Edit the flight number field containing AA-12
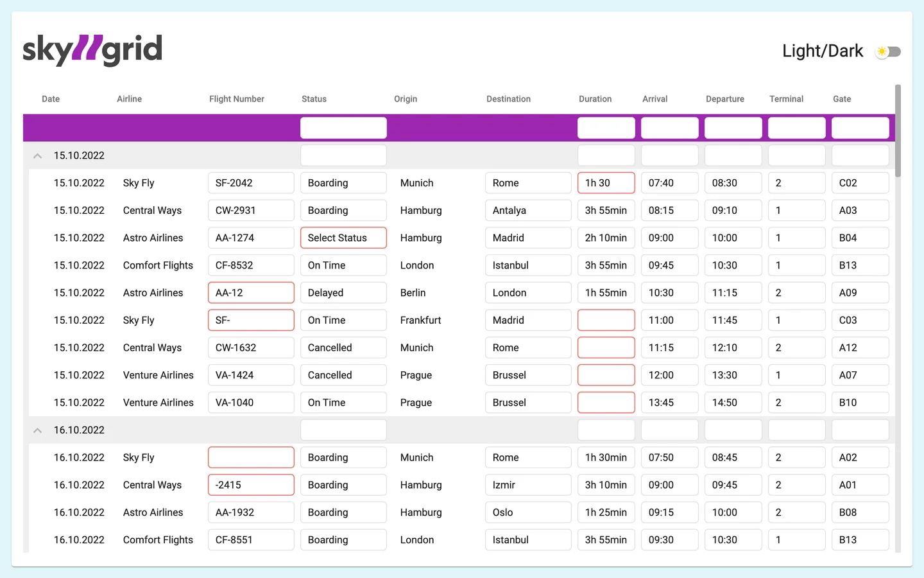924x578 pixels. point(251,293)
